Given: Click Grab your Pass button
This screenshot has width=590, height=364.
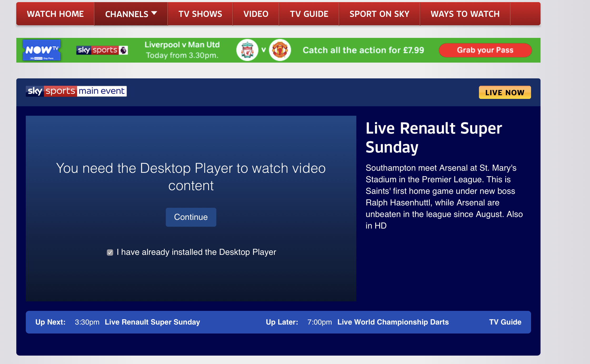Looking at the screenshot, I should [x=485, y=50].
